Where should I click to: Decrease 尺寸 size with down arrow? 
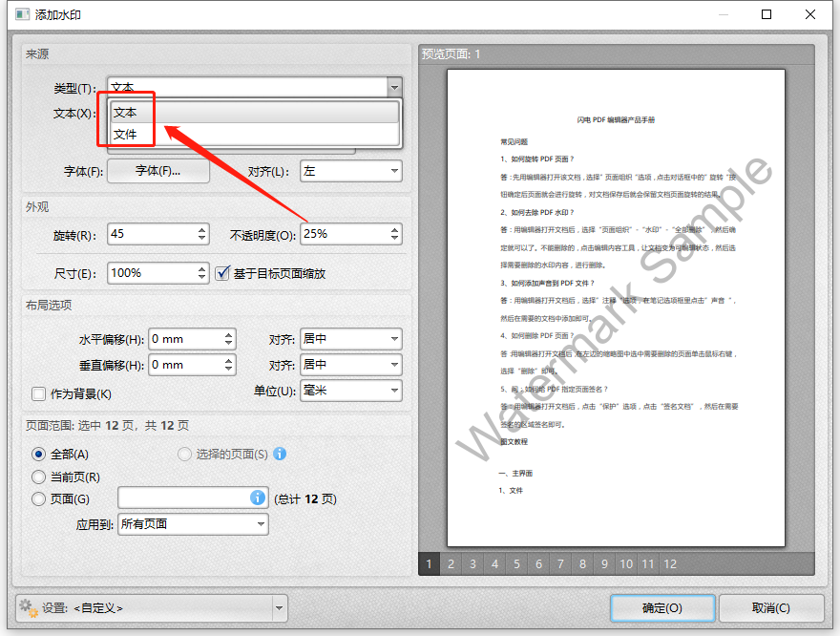click(x=202, y=278)
